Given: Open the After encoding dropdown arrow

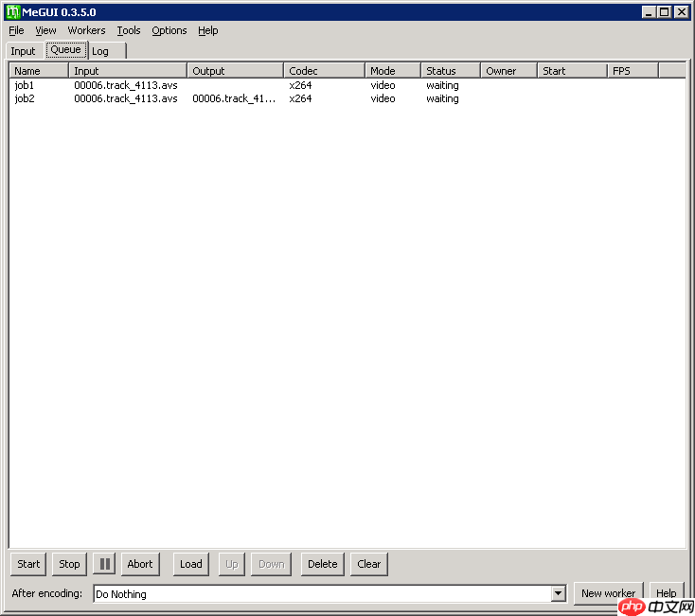Looking at the screenshot, I should [558, 594].
